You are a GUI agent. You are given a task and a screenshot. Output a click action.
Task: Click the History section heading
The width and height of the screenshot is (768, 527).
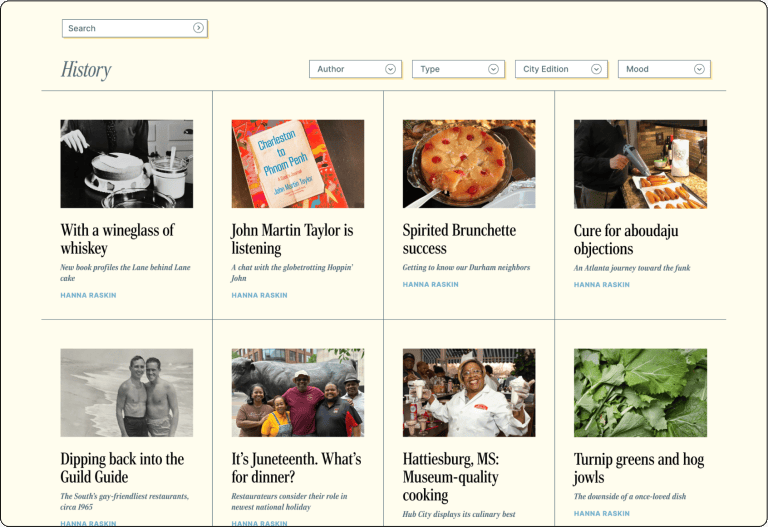click(x=86, y=70)
